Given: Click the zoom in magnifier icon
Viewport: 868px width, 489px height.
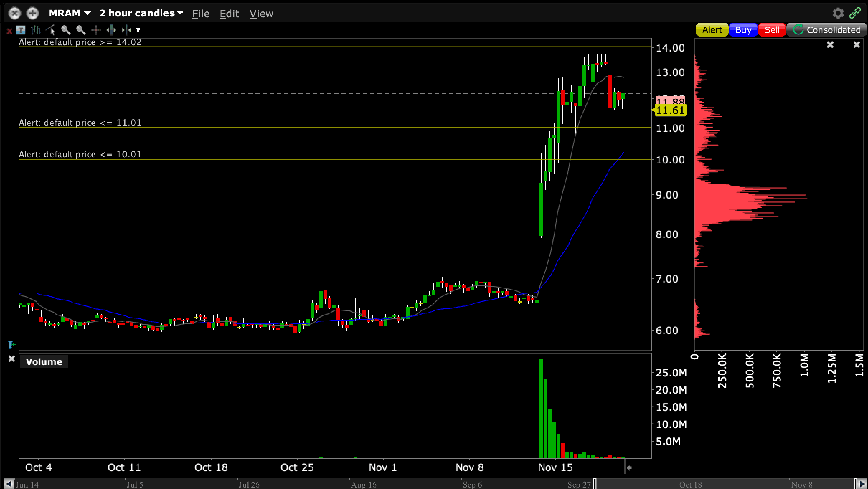Looking at the screenshot, I should coord(66,30).
